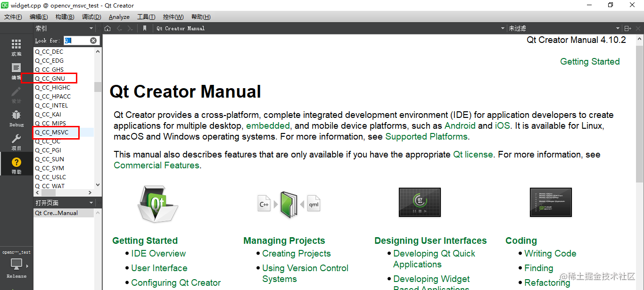Open the Configuring Qt Creator link

pyautogui.click(x=176, y=282)
